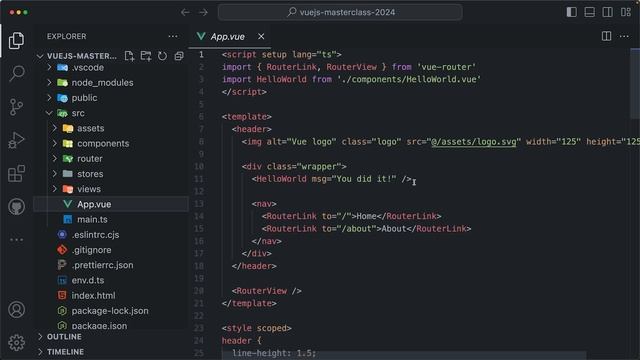Follow the @/assets/logo.svg path link
The width and height of the screenshot is (640, 360).
pyautogui.click(x=473, y=142)
